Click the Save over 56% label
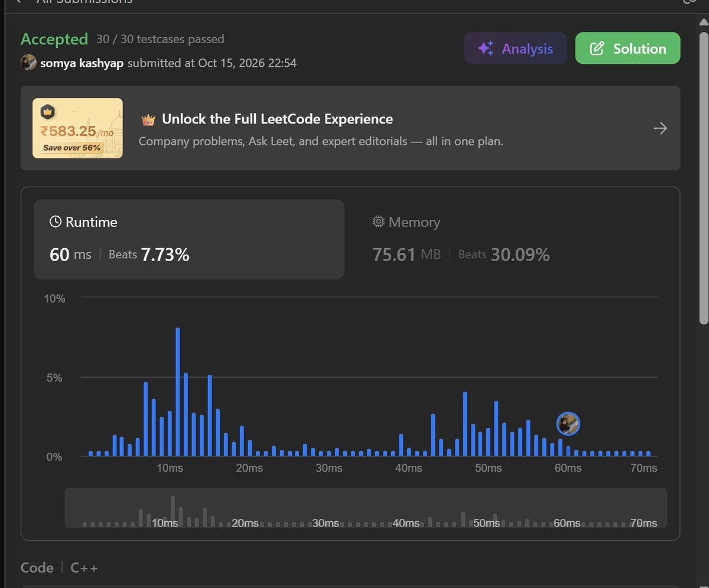709x588 pixels. pyautogui.click(x=72, y=148)
